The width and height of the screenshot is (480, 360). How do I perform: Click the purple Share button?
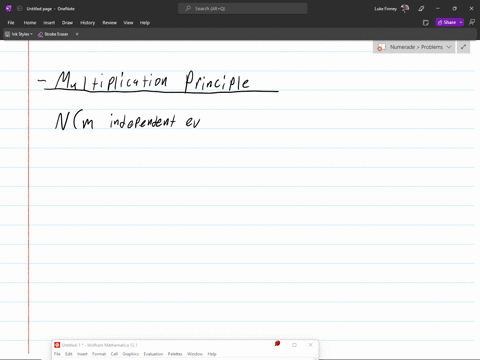[x=447, y=22]
